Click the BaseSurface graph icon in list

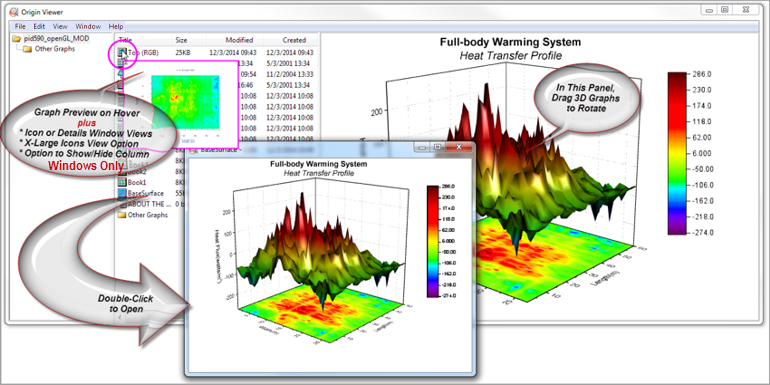(122, 193)
